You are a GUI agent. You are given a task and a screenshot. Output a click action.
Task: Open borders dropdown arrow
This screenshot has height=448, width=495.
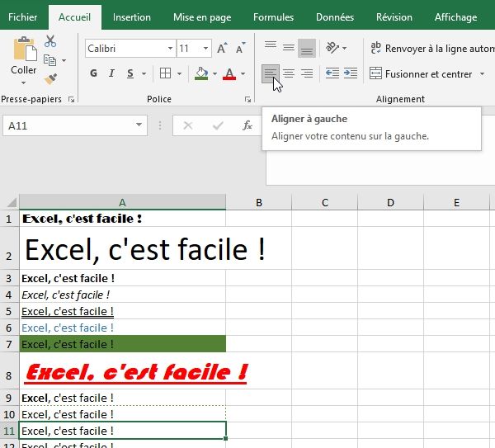coord(179,74)
